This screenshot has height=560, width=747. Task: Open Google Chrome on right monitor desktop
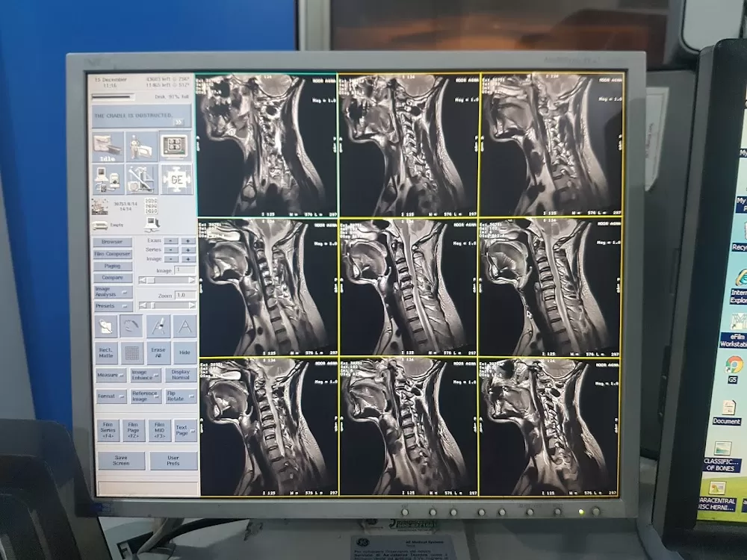pos(734,369)
